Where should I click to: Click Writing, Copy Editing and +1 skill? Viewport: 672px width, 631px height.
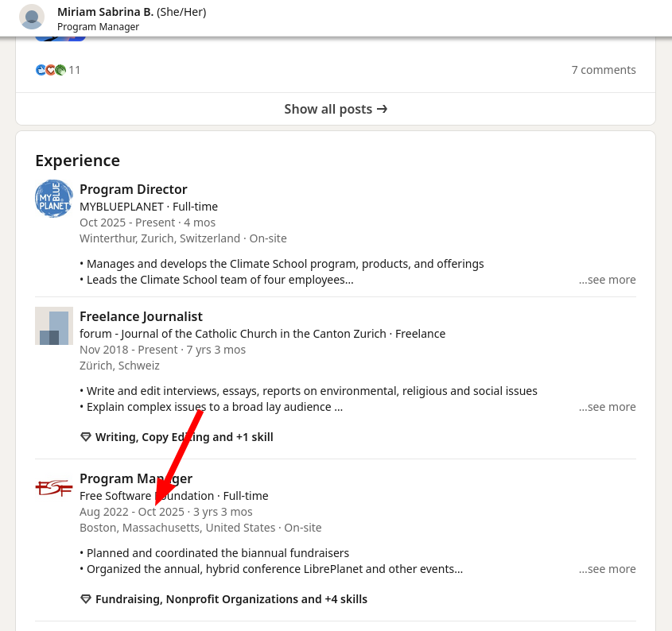tap(184, 437)
